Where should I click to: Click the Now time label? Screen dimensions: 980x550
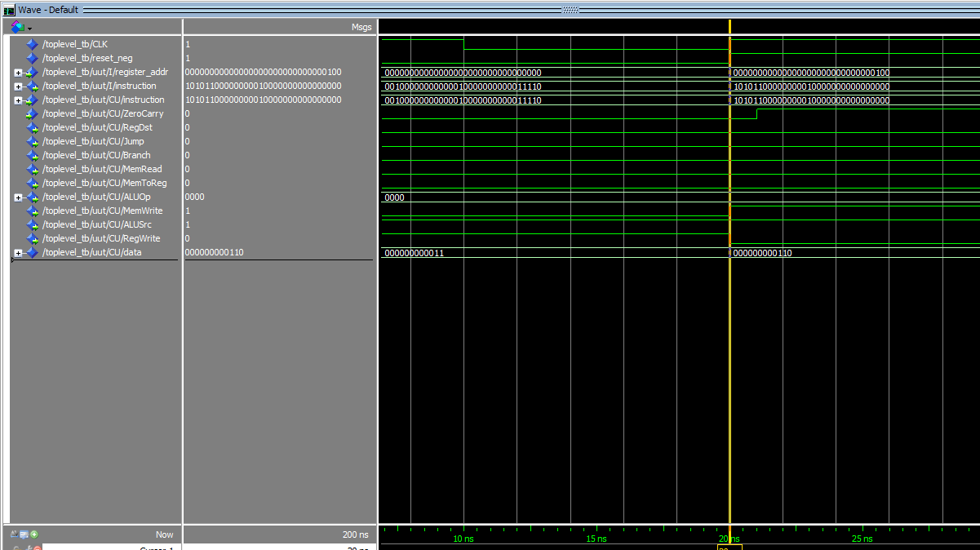(x=164, y=534)
